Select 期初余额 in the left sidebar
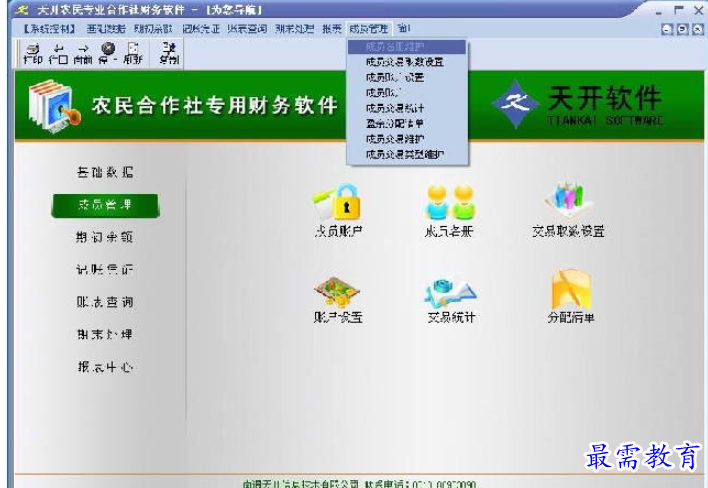Screen dimensions: 708x488 point(105,237)
